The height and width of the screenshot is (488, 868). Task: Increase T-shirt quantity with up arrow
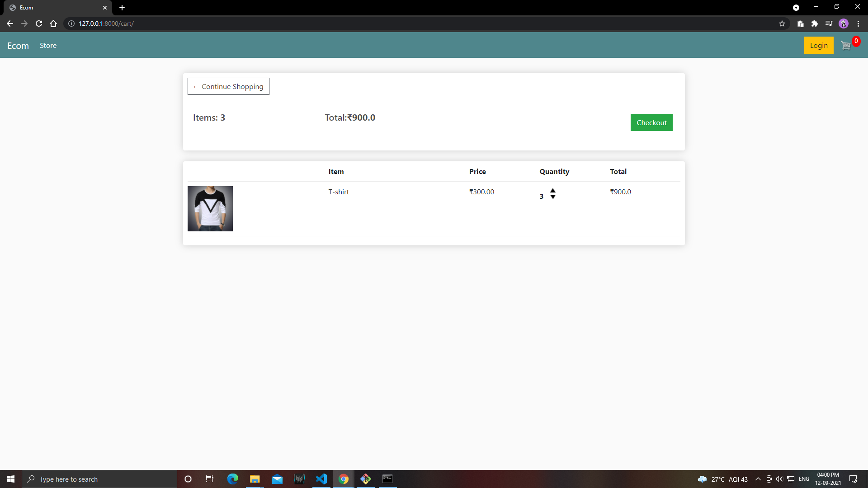point(552,190)
